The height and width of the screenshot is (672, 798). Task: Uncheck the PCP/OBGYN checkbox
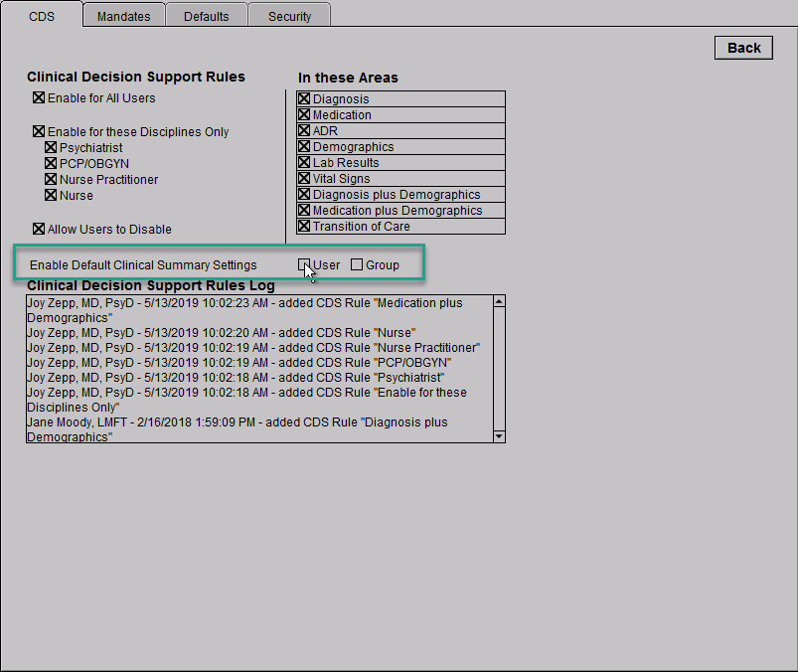[51, 164]
